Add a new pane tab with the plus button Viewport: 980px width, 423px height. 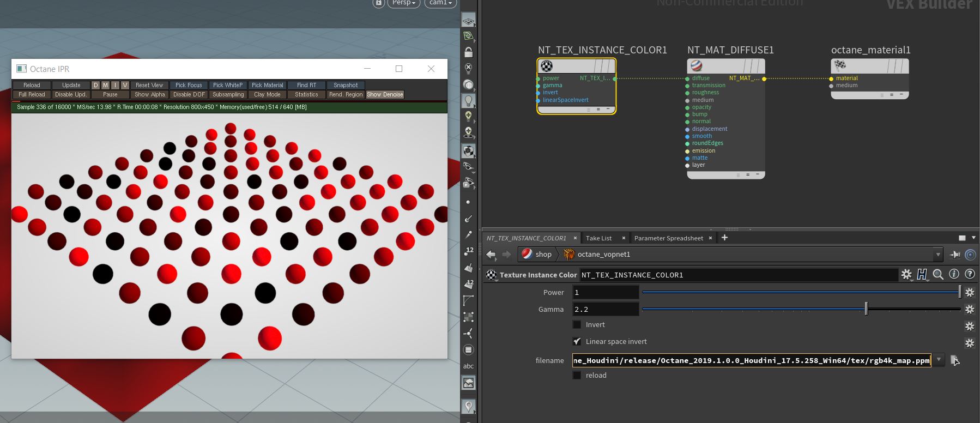pyautogui.click(x=724, y=238)
